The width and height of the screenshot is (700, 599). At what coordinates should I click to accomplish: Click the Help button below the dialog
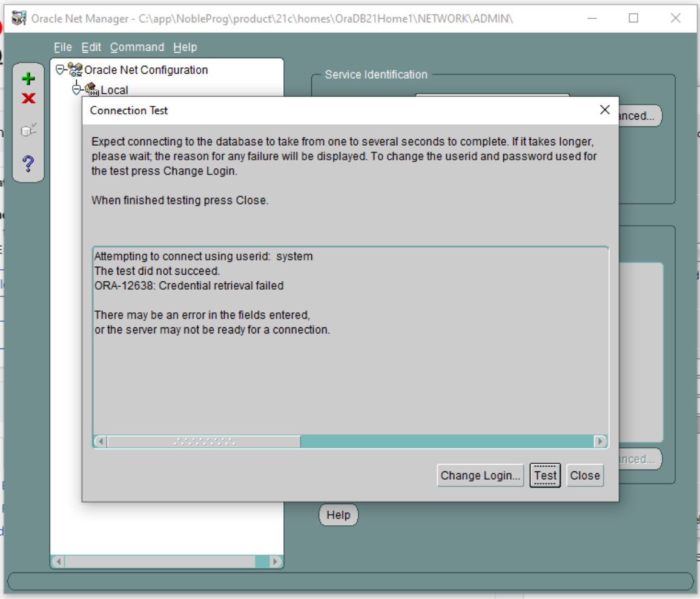click(338, 515)
